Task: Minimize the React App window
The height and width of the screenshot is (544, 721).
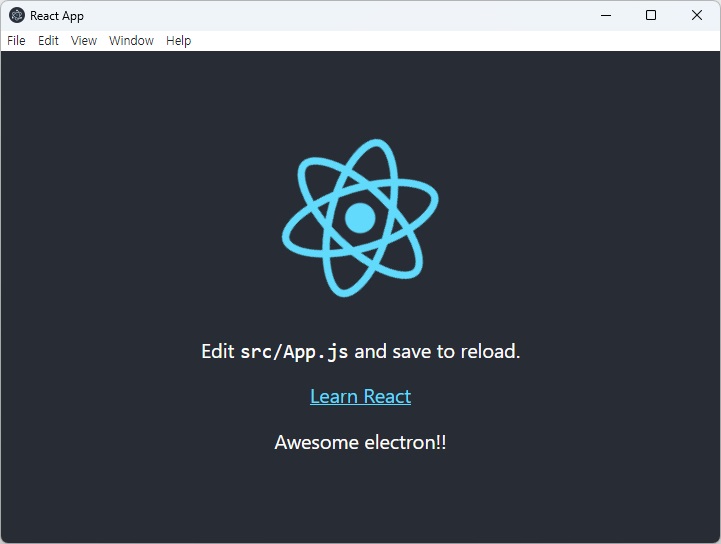Action: [x=606, y=16]
